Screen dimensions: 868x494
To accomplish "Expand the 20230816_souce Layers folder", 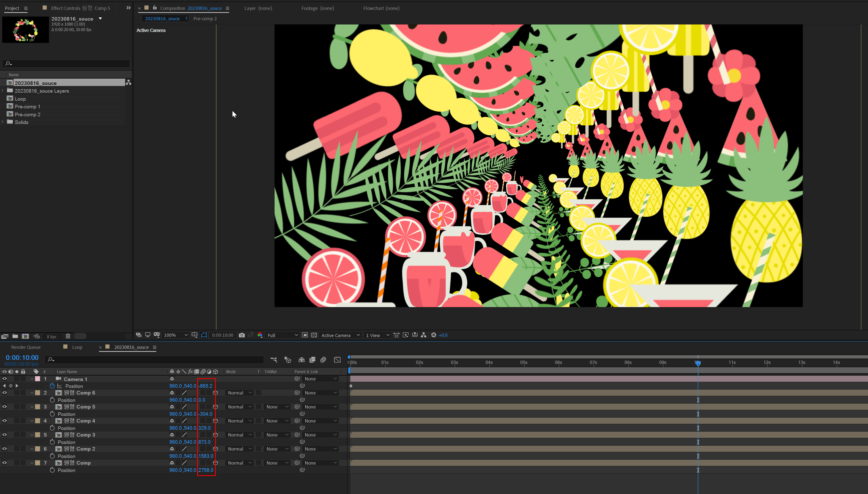I will click(3, 91).
